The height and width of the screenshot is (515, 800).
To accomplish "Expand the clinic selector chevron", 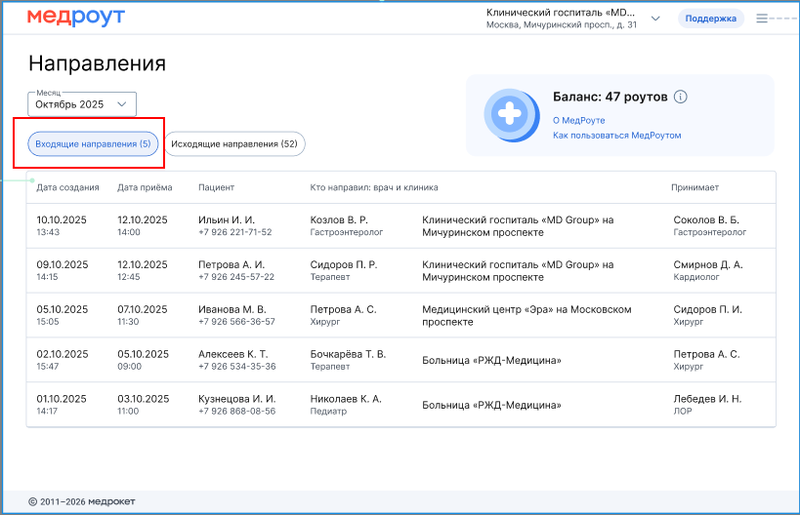I will pos(656,18).
